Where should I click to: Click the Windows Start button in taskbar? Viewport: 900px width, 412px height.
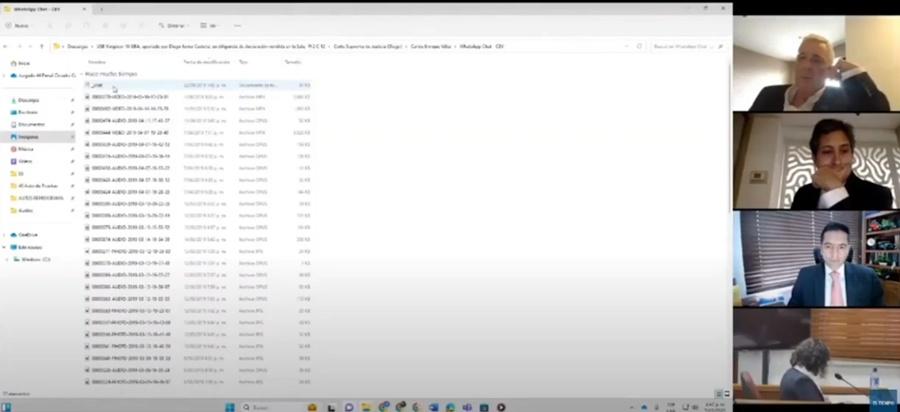(229, 407)
